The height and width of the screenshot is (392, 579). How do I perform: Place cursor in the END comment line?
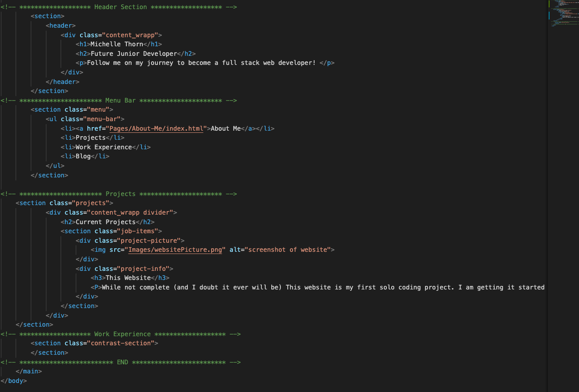[x=120, y=362]
